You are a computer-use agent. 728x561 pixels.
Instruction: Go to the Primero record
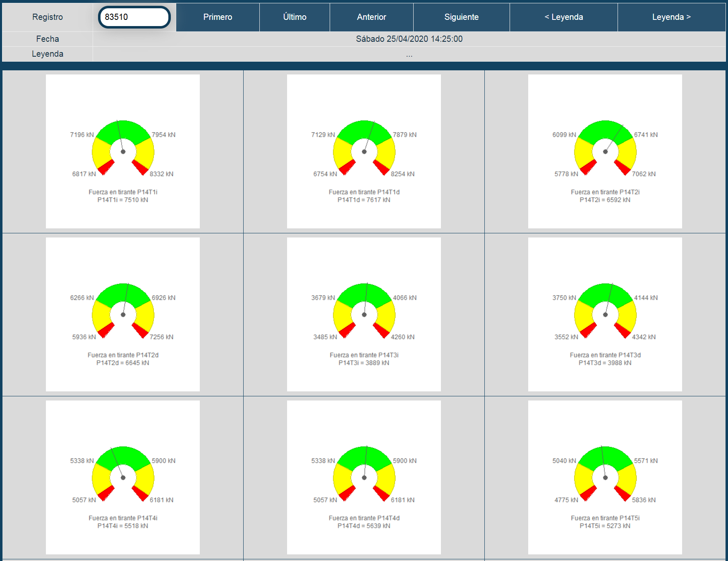(218, 17)
